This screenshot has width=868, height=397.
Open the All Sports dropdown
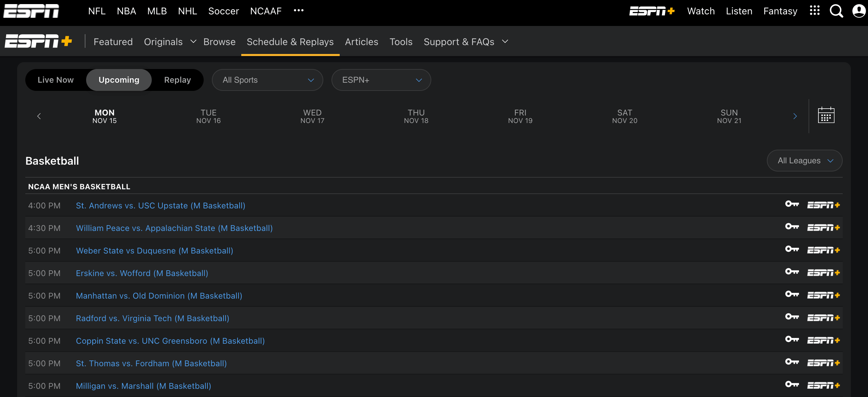267,80
